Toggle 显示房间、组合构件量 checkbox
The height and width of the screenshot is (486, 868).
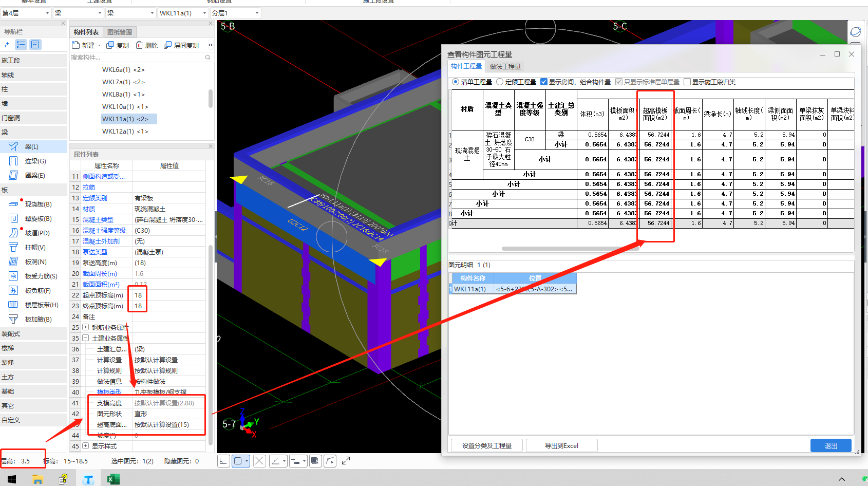click(544, 82)
